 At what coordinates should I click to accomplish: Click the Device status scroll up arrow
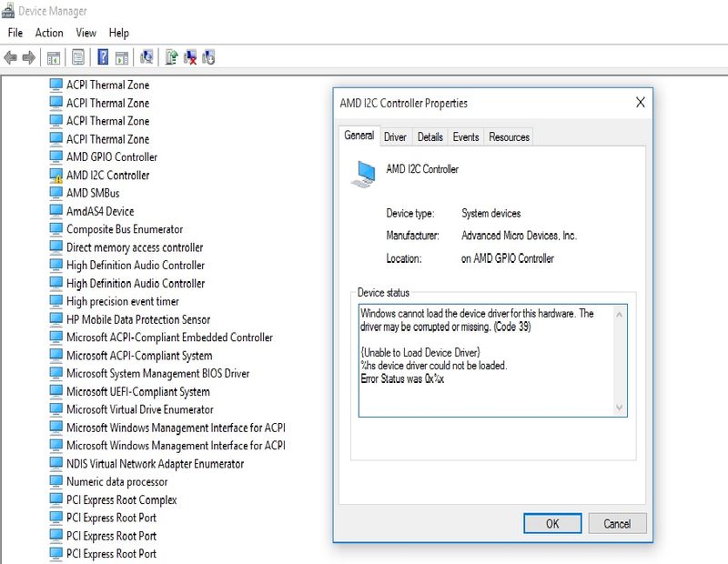pos(619,315)
